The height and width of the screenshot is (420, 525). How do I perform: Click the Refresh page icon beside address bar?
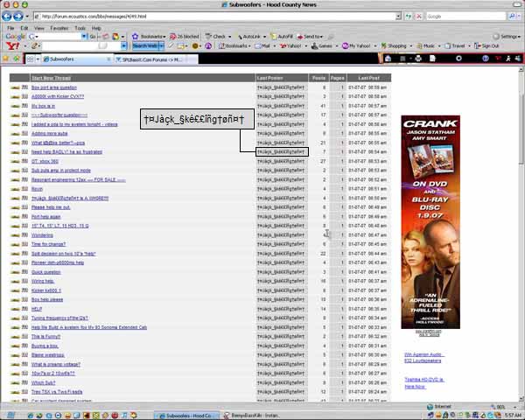[x=409, y=16]
